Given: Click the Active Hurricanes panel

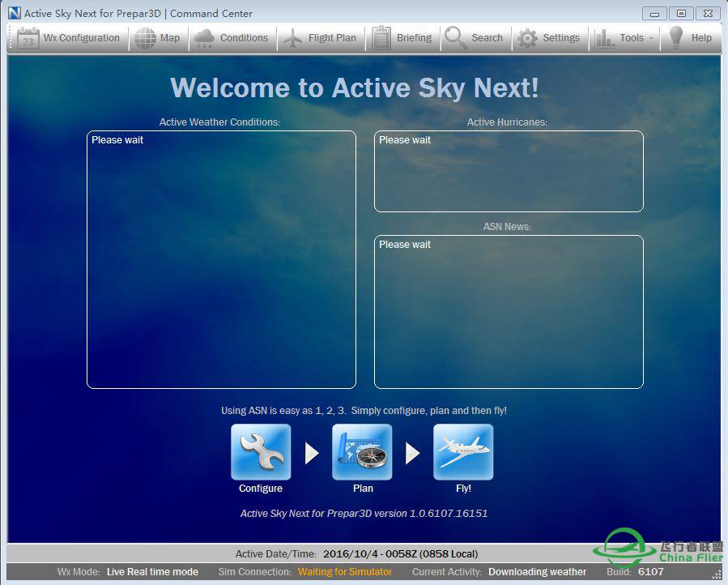Looking at the screenshot, I should pos(509,172).
